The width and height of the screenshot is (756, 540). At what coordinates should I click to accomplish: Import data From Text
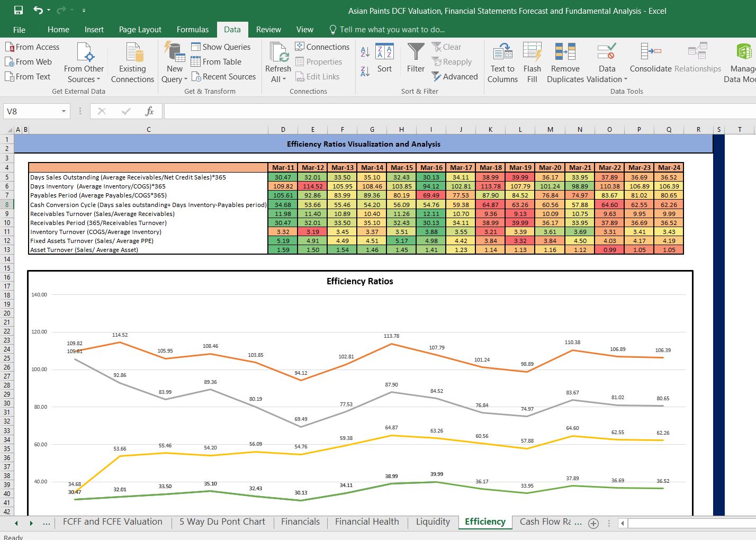(x=28, y=77)
